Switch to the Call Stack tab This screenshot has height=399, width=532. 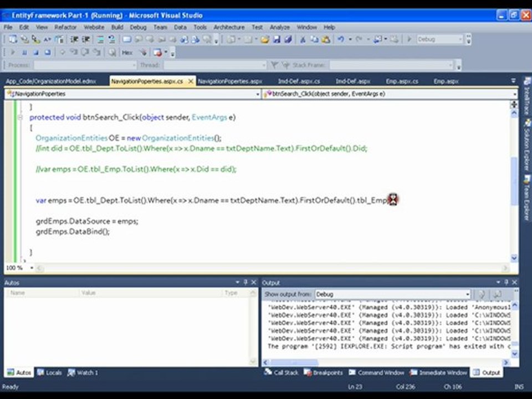(282, 372)
